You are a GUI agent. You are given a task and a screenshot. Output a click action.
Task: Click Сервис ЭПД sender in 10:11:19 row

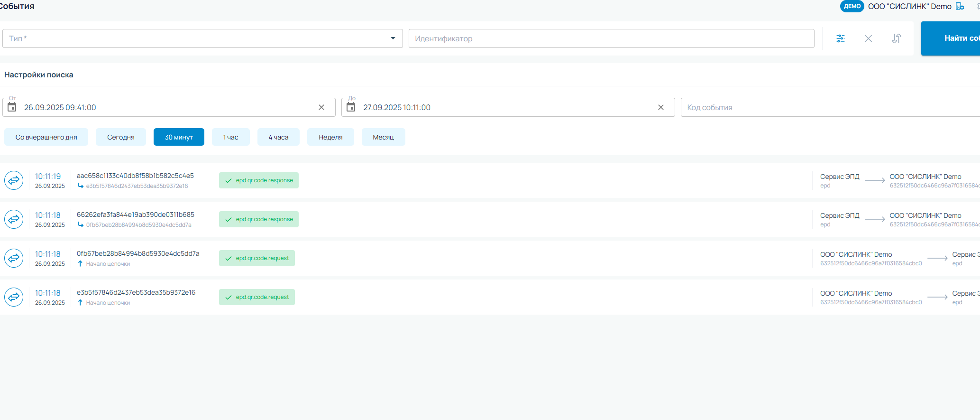[x=840, y=177]
